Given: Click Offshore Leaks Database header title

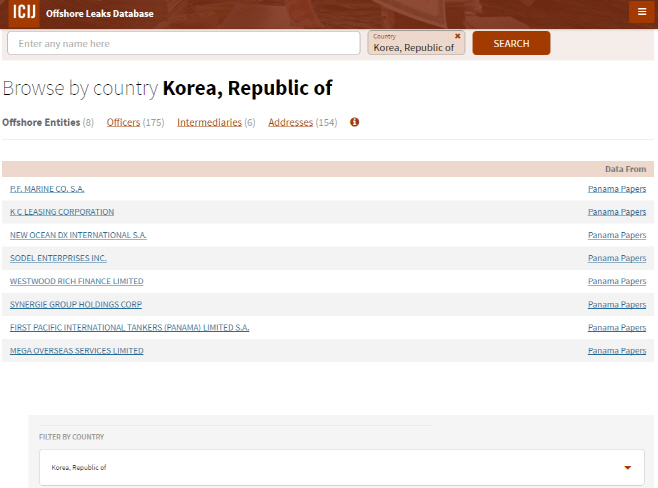Looking at the screenshot, I should point(100,14).
